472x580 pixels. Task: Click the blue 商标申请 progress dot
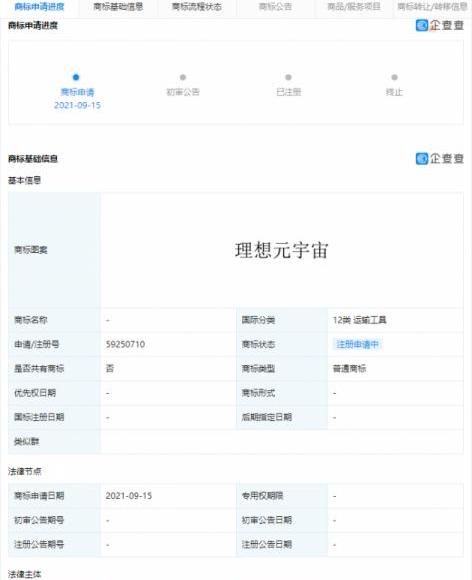76,77
